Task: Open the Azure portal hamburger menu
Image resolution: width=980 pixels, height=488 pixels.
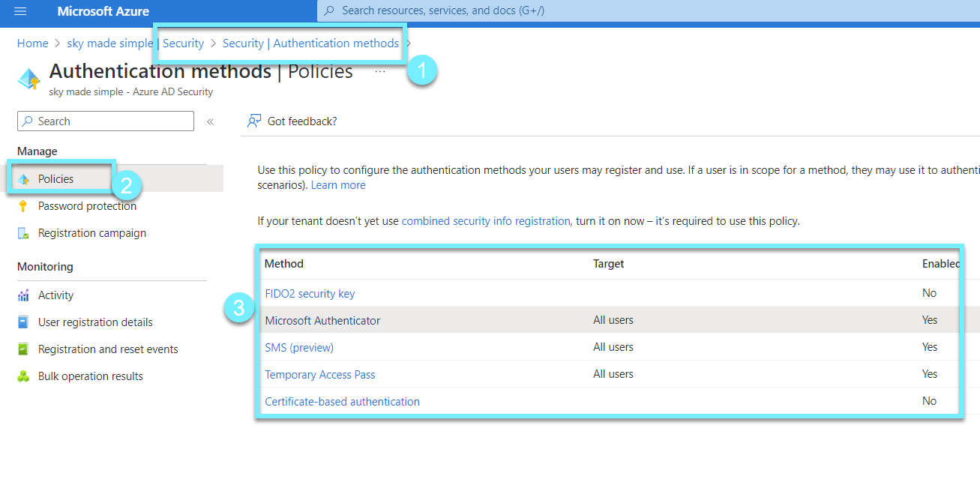Action: click(20, 11)
